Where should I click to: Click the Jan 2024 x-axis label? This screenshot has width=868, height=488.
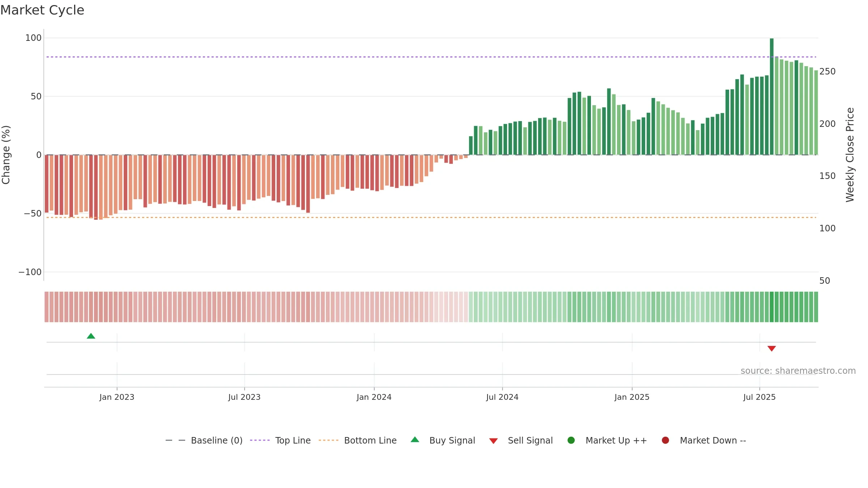(x=374, y=397)
